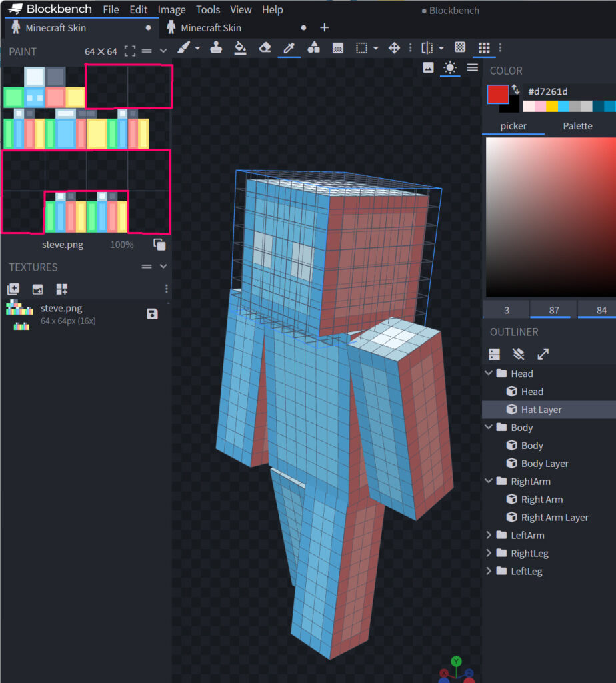Save the steve.png texture
The width and height of the screenshot is (616, 683).
(152, 314)
